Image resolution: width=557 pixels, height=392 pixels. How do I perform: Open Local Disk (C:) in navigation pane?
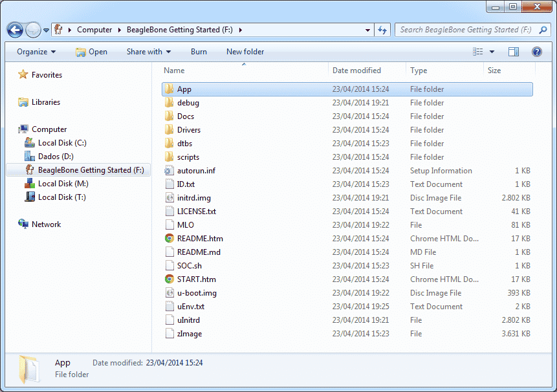62,143
